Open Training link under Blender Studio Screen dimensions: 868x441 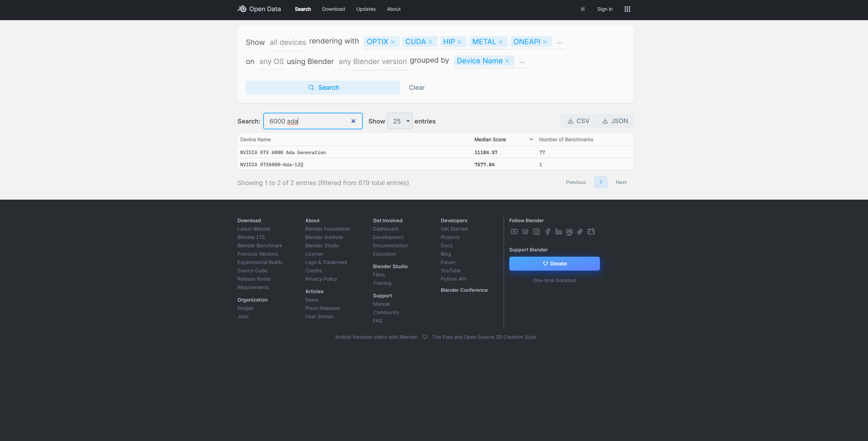[382, 283]
